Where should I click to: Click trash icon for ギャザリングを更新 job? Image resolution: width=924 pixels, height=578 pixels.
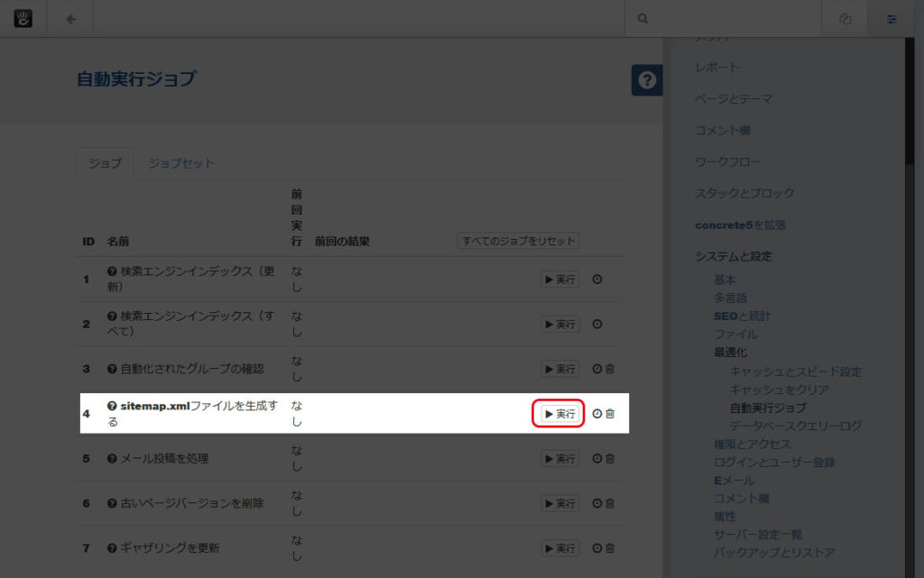pyautogui.click(x=610, y=548)
